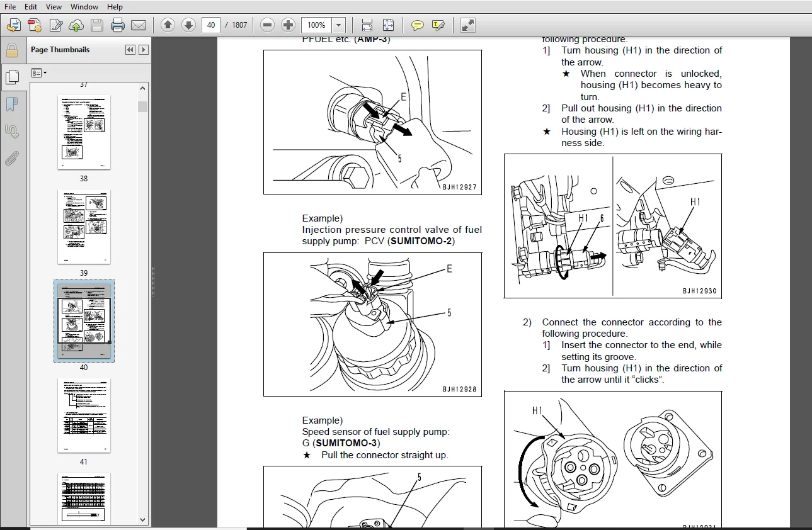This screenshot has width=812, height=530.
Task: Open the Attachments paperclip icon
Action: [11, 158]
